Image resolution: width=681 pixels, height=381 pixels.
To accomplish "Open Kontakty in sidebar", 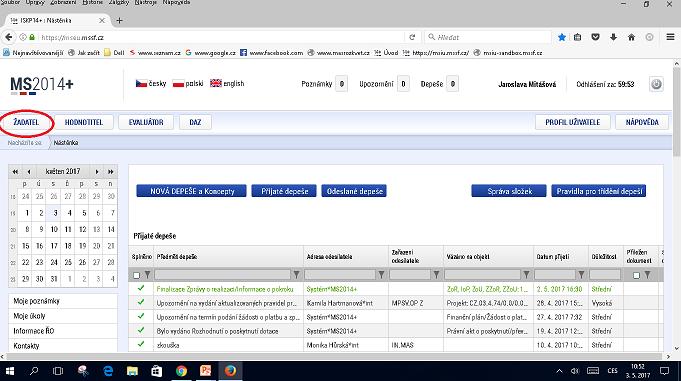I will click(x=63, y=346).
